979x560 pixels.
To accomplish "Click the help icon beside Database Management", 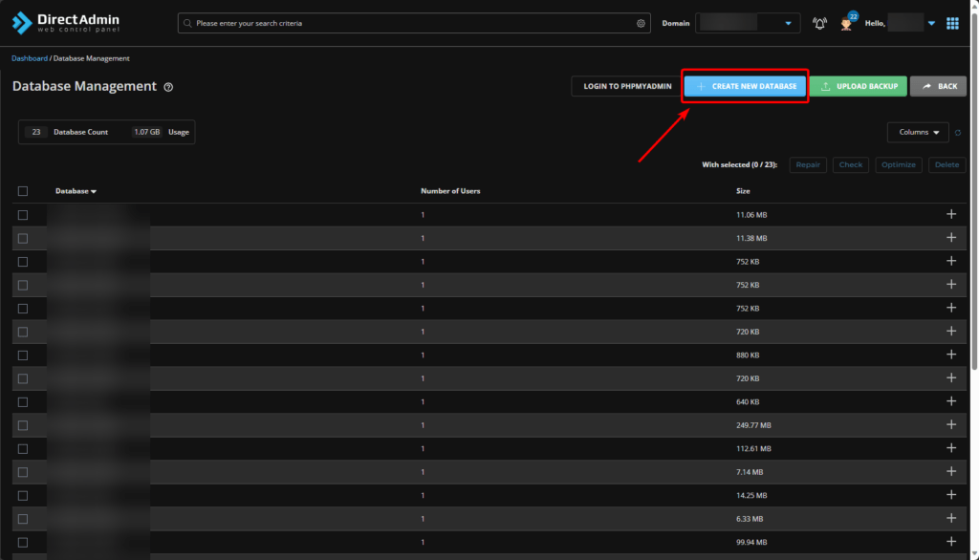I will [168, 87].
